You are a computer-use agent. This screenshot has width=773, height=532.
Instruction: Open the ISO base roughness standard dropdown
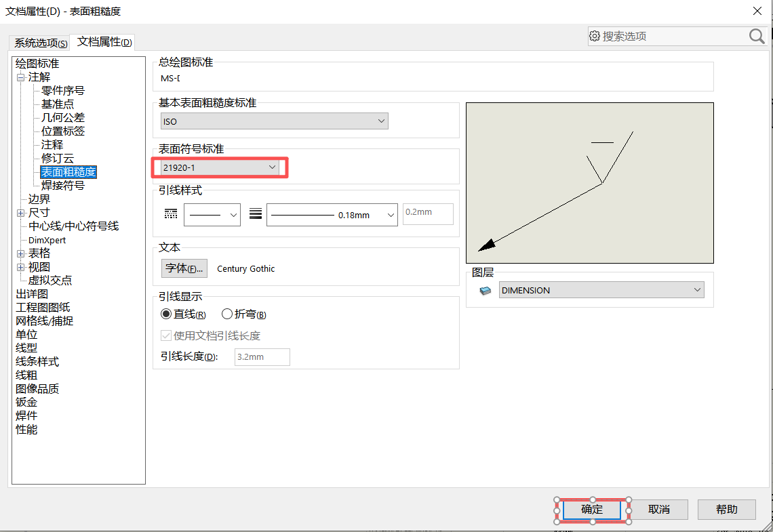pos(275,121)
